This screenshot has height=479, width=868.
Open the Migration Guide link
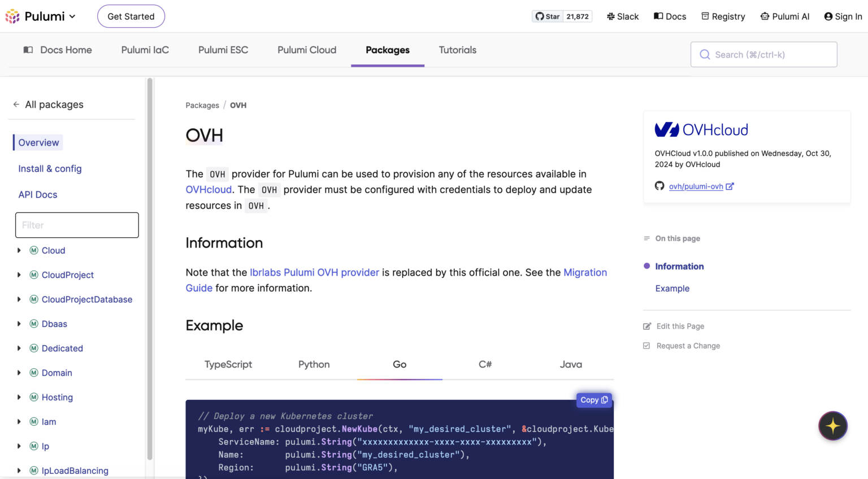[x=585, y=272]
